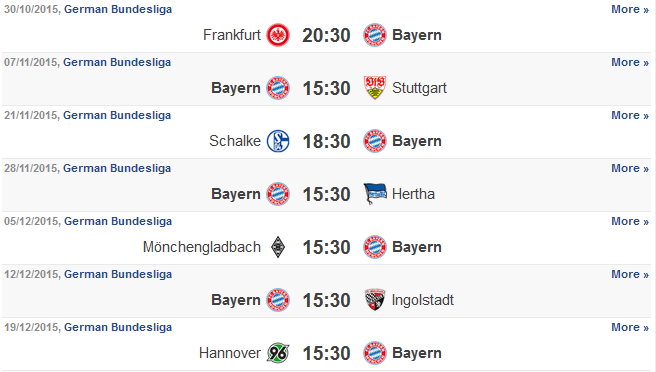Open More for the 07/11/2015 match
Screen dimensions: 656x372
coord(630,62)
